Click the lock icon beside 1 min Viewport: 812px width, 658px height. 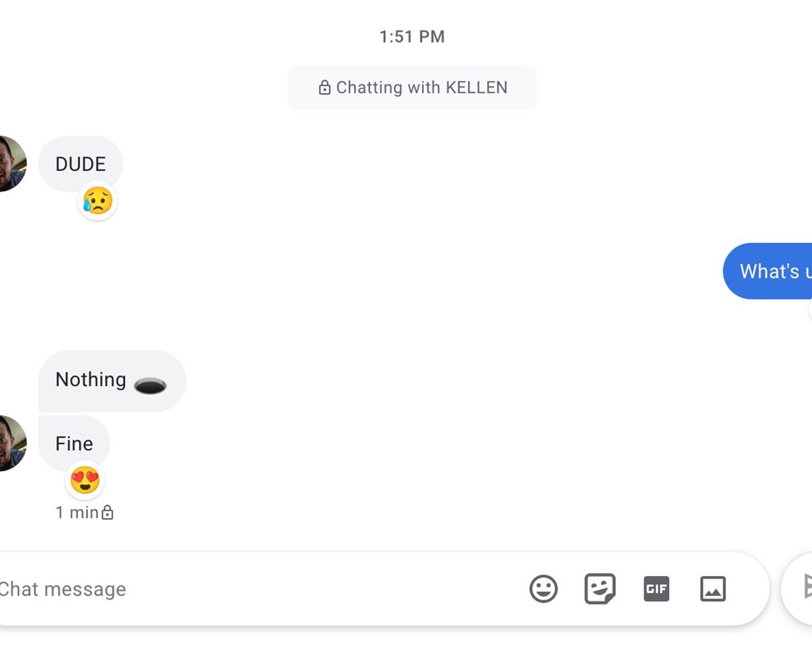tap(108, 513)
